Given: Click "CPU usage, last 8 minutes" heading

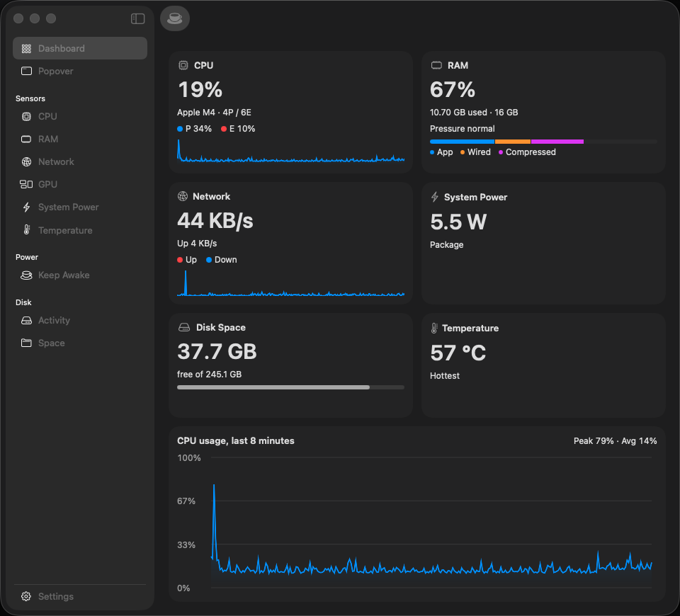Looking at the screenshot, I should pyautogui.click(x=235, y=441).
